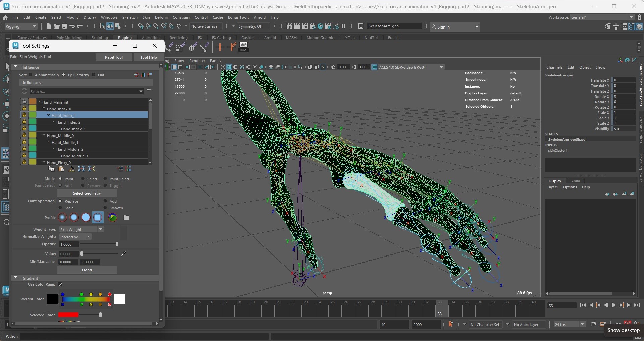The image size is (644, 341).
Task: Open the Skin menu
Action: (x=146, y=17)
